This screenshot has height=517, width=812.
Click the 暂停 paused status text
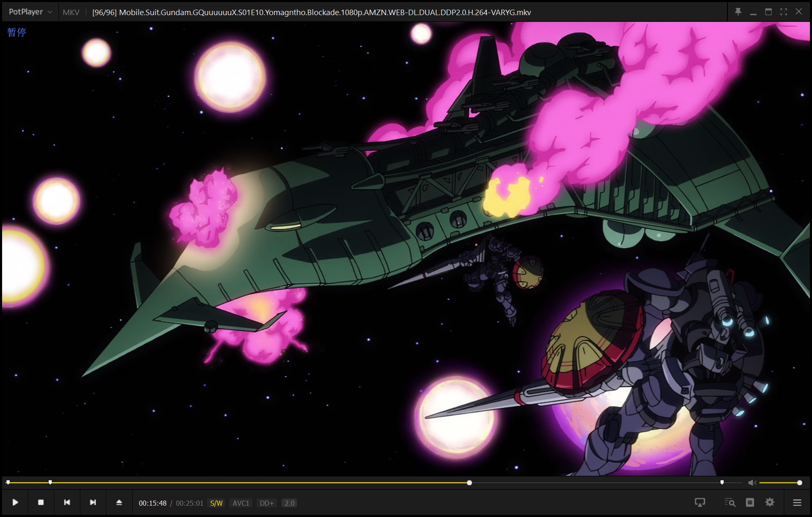pyautogui.click(x=17, y=32)
